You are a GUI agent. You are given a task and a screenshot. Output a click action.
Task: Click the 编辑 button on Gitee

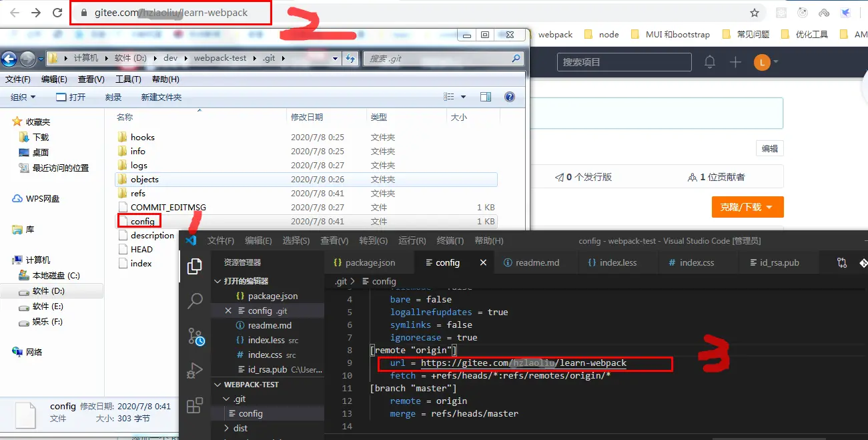(x=770, y=149)
